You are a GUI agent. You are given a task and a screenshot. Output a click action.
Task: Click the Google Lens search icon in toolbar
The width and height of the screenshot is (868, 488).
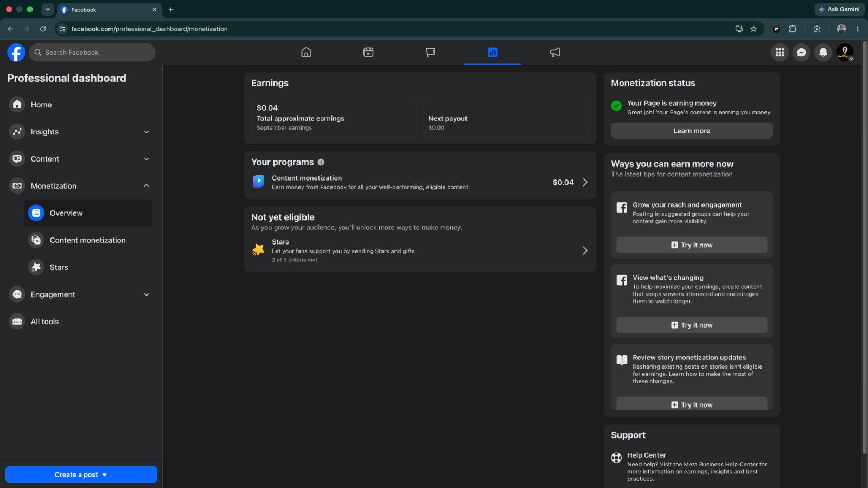point(817,29)
